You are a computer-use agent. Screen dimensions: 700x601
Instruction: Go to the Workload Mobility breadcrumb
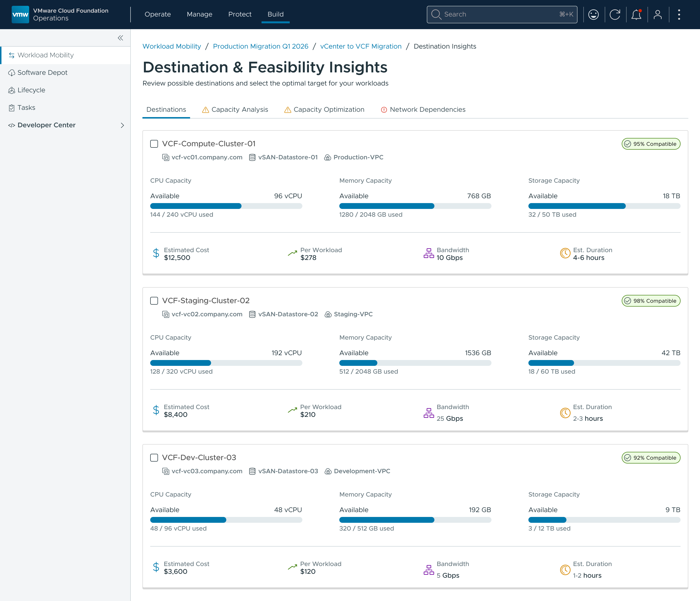(172, 46)
